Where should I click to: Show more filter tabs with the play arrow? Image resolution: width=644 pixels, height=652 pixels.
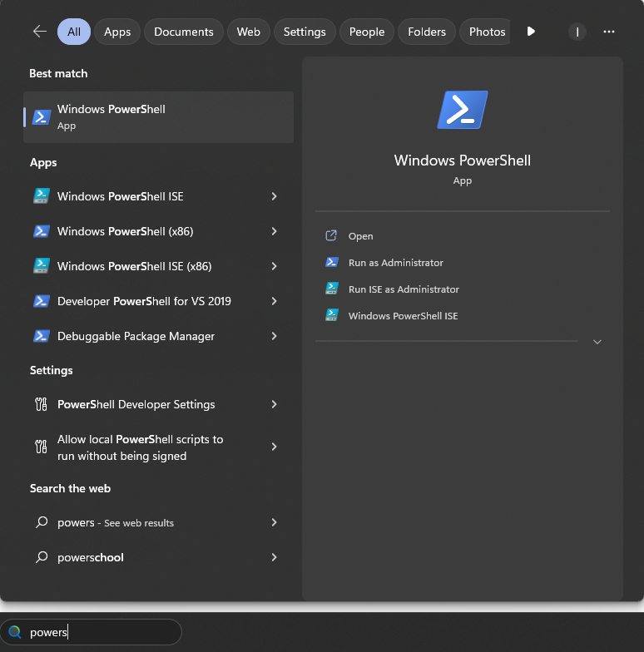point(531,32)
